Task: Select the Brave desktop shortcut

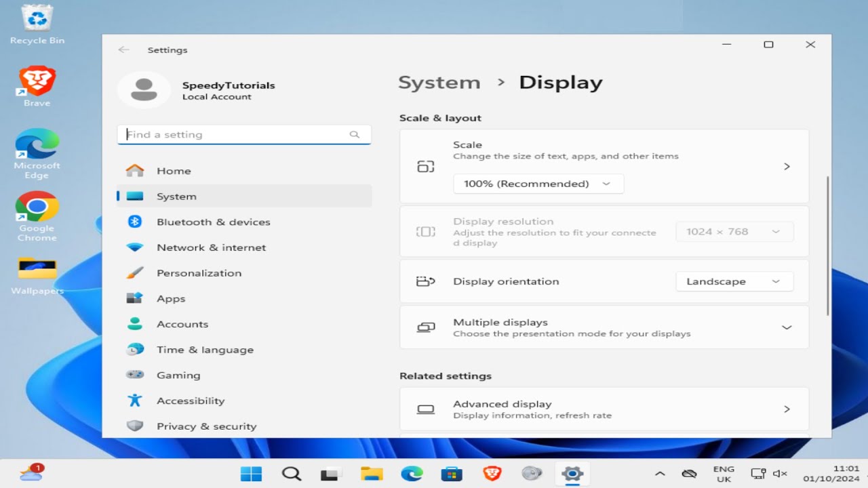Action: pos(37,87)
